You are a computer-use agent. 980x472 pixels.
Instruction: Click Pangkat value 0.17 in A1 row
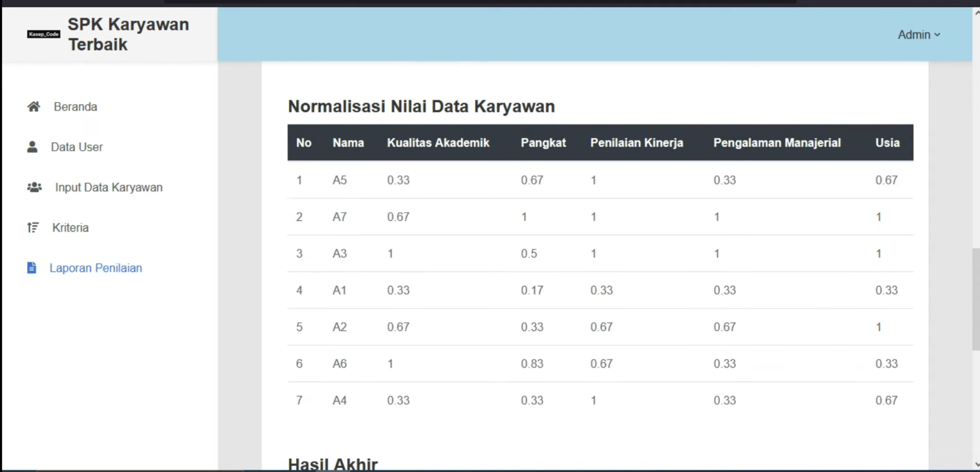point(532,290)
